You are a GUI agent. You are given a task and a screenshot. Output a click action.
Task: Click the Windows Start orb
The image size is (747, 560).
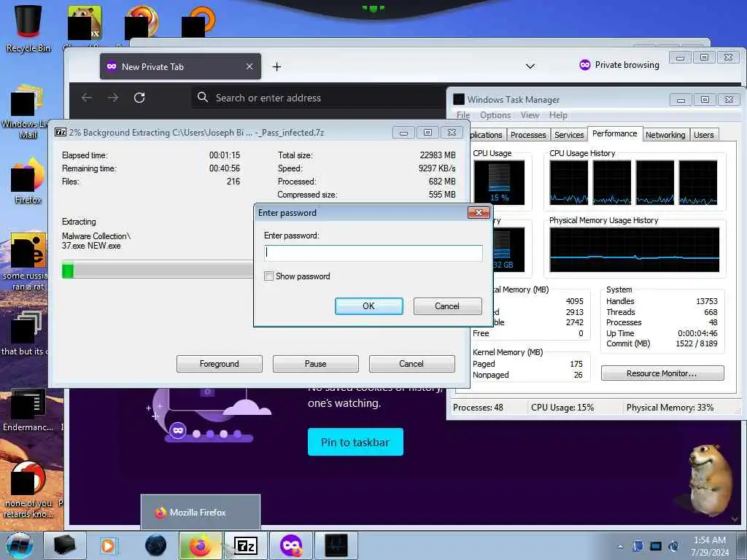(20, 545)
